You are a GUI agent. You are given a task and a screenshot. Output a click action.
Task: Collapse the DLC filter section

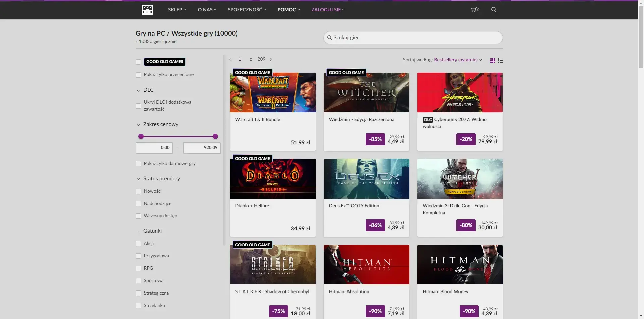[x=145, y=90]
